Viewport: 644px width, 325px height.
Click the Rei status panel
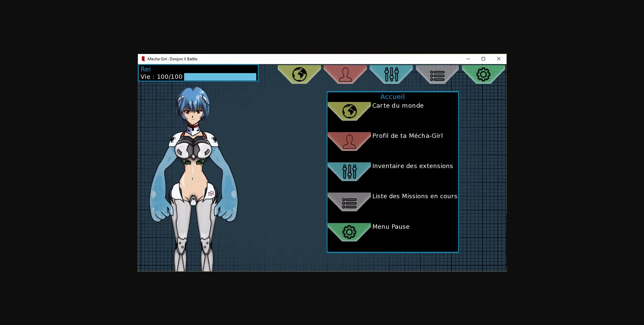point(198,73)
